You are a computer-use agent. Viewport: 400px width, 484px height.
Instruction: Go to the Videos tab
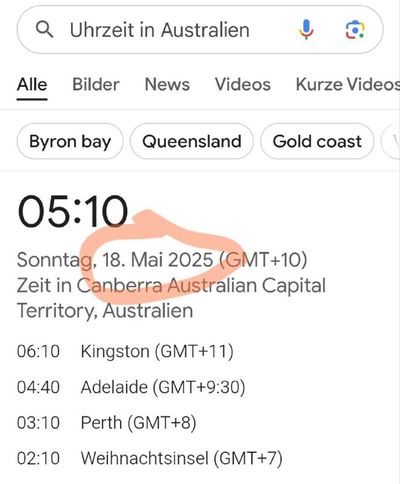click(243, 85)
